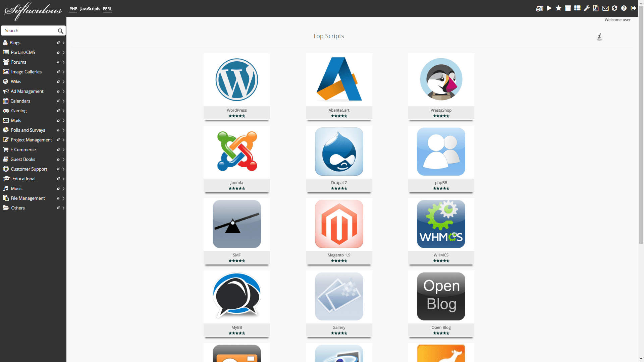Click the italic info icon near Top Scripts

coord(599,36)
